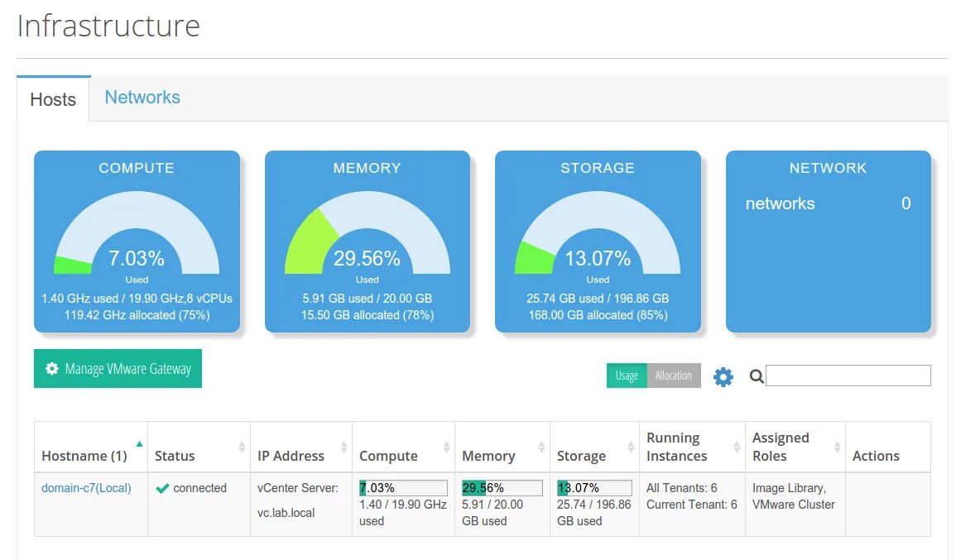Click the Infrastructure page heading
This screenshot has width=961, height=560.
pos(108,26)
